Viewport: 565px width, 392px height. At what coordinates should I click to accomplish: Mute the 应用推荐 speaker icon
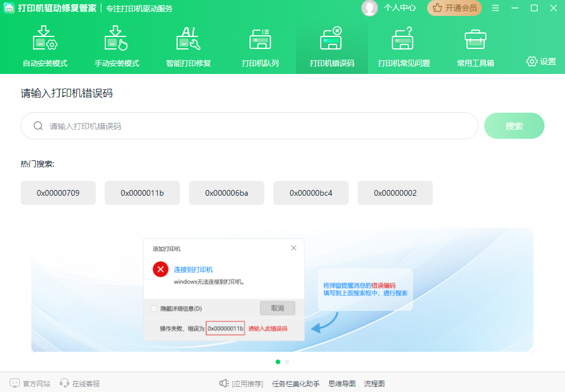[223, 383]
